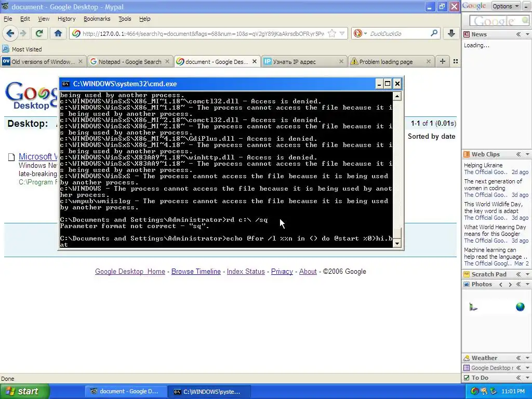532x399 pixels.
Task: Open the About link
Action: click(308, 271)
